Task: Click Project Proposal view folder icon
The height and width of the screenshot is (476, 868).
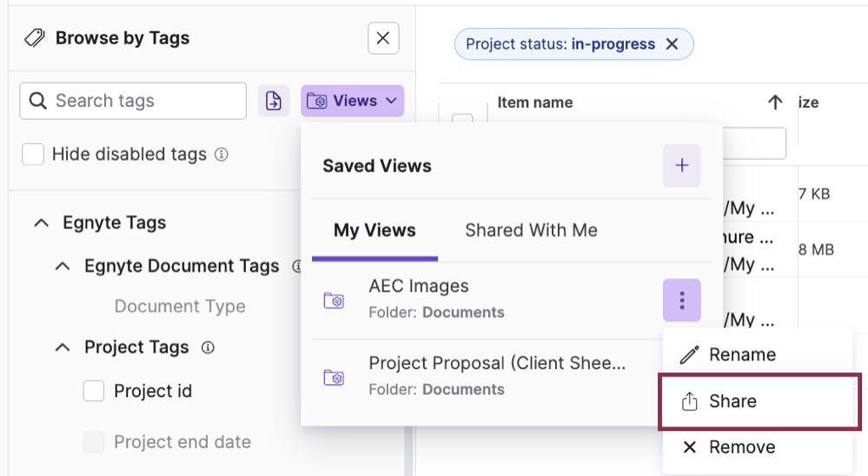Action: point(334,378)
